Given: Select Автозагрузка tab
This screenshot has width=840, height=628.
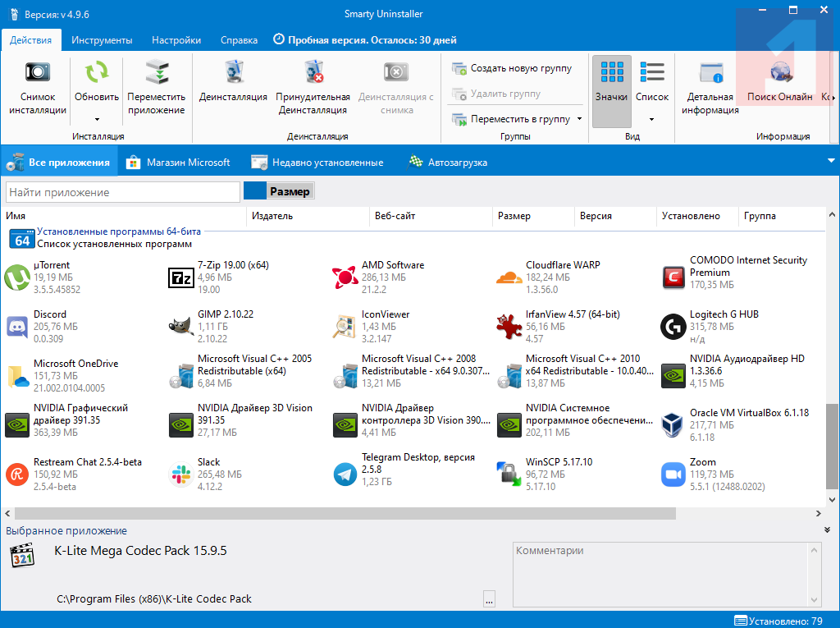Looking at the screenshot, I should point(448,162).
